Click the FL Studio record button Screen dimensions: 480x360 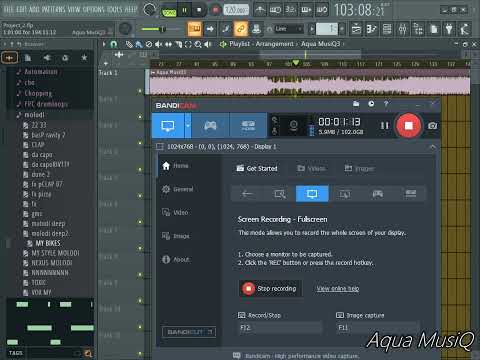point(216,10)
